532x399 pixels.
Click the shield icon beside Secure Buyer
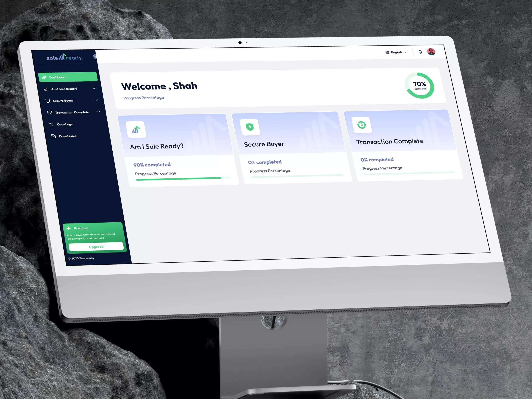(x=48, y=101)
